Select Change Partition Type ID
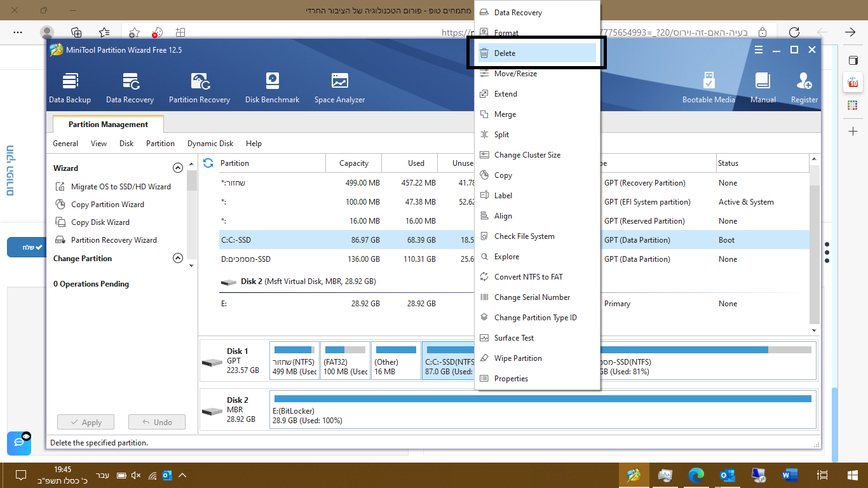Screen dimensions: 868x488 click(x=537, y=318)
